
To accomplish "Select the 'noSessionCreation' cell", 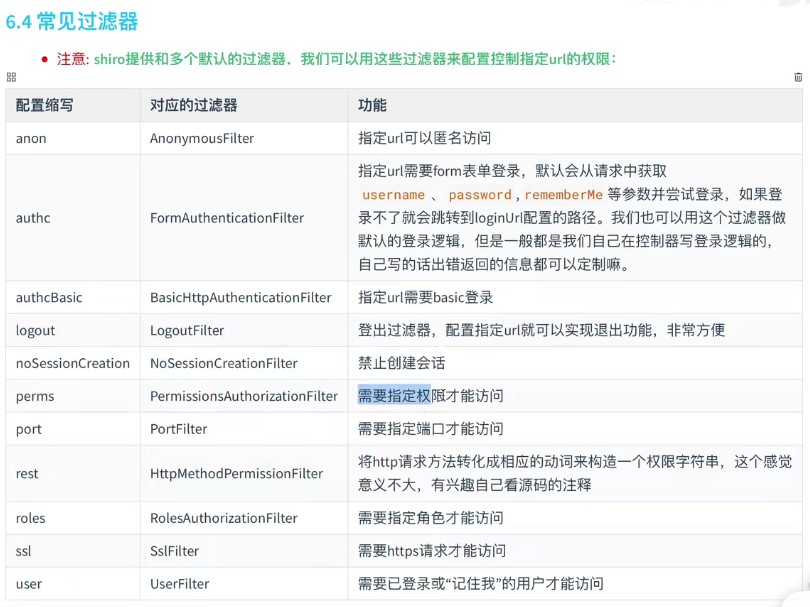I will click(x=73, y=363).
